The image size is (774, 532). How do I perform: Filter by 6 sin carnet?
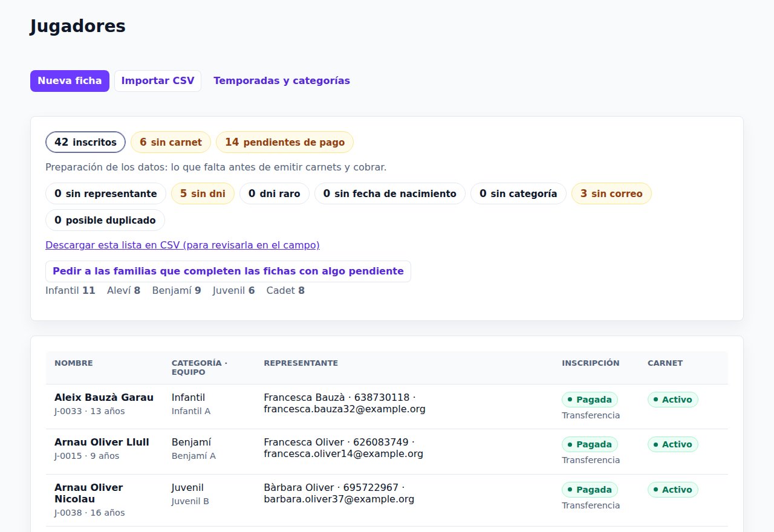[x=171, y=142]
